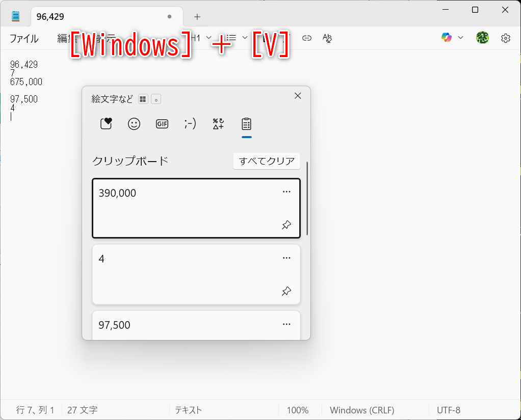Switch to the GIF tab
The height and width of the screenshot is (420, 521).
click(x=162, y=123)
